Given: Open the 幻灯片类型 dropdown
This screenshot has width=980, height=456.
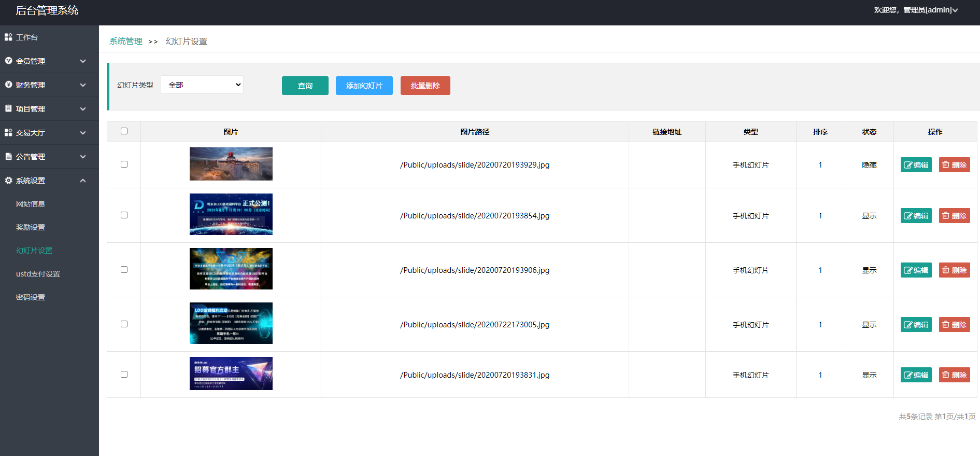Looking at the screenshot, I should tap(202, 85).
